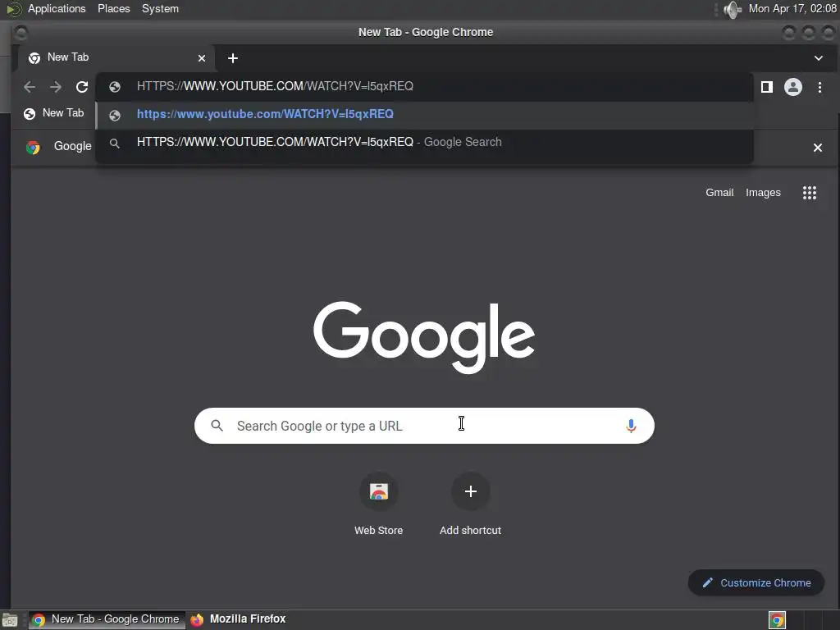
Task: Click the volume speaker icon
Action: click(733, 9)
